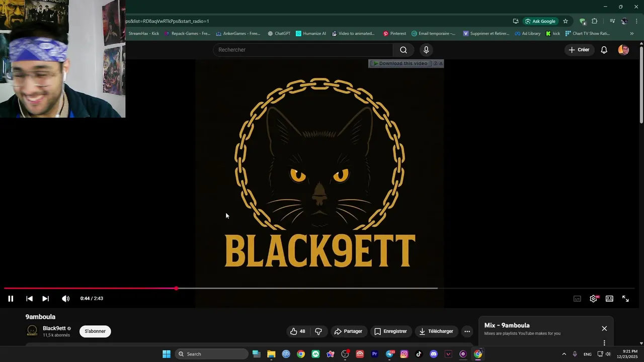Click the Windows taskbar Search box

[212, 354]
